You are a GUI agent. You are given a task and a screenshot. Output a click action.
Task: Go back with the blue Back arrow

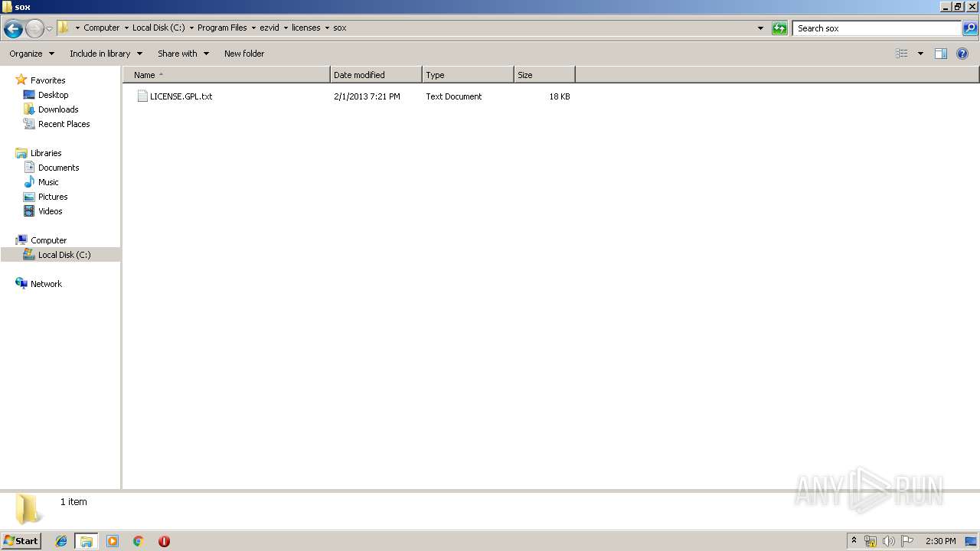click(13, 29)
